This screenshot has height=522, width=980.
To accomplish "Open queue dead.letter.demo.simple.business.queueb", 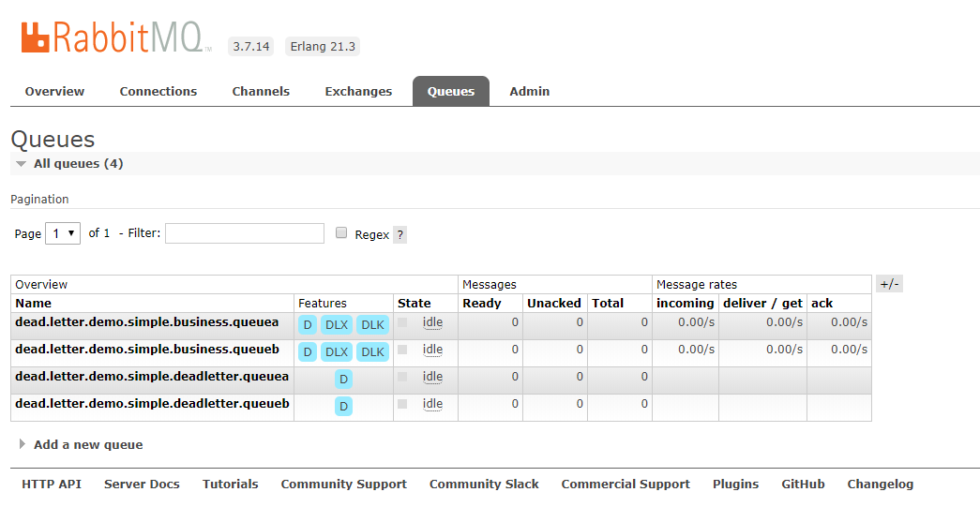I will pyautogui.click(x=147, y=349).
